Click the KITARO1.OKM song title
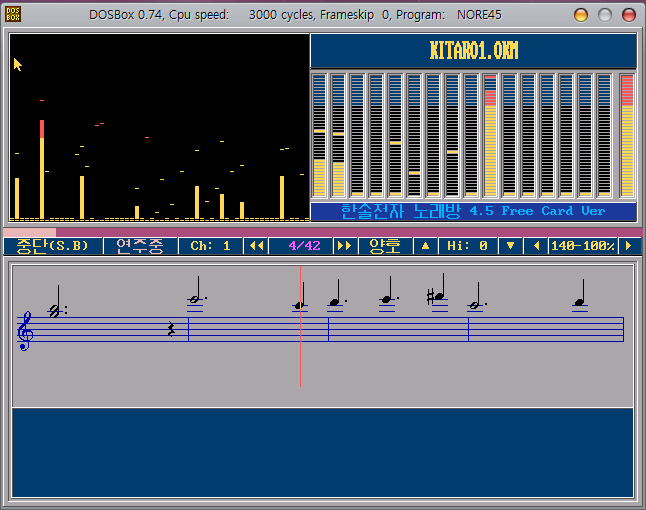The image size is (646, 510). coord(474,50)
